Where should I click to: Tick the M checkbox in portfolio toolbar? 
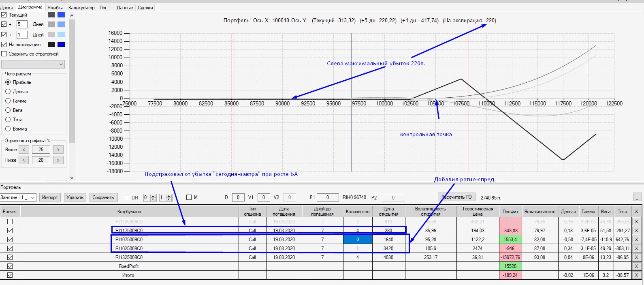pyautogui.click(x=189, y=197)
